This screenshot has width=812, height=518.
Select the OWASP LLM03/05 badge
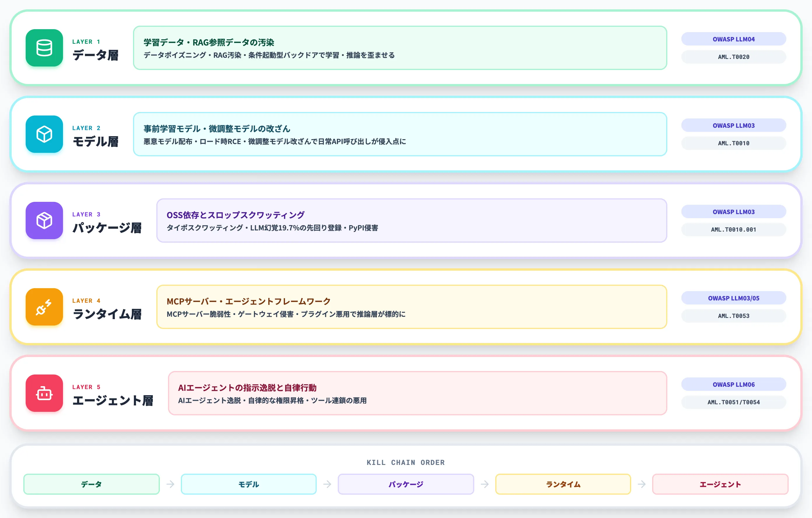734,298
